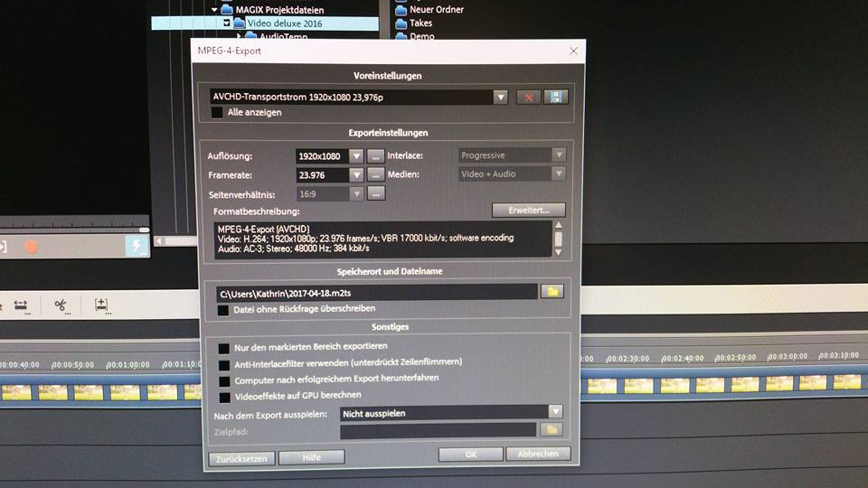The width and height of the screenshot is (868, 488).
Task: Tick 'Nur den markierten Bereich exportieren'
Action: [x=224, y=347]
